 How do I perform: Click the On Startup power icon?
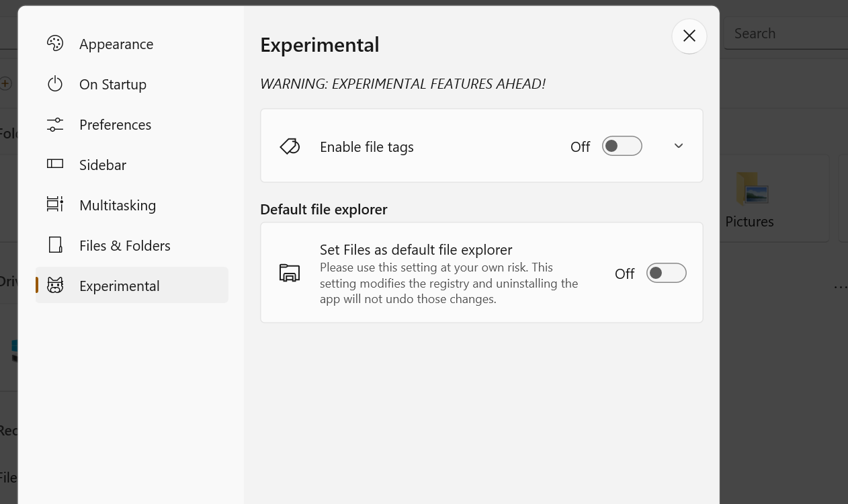pyautogui.click(x=55, y=83)
